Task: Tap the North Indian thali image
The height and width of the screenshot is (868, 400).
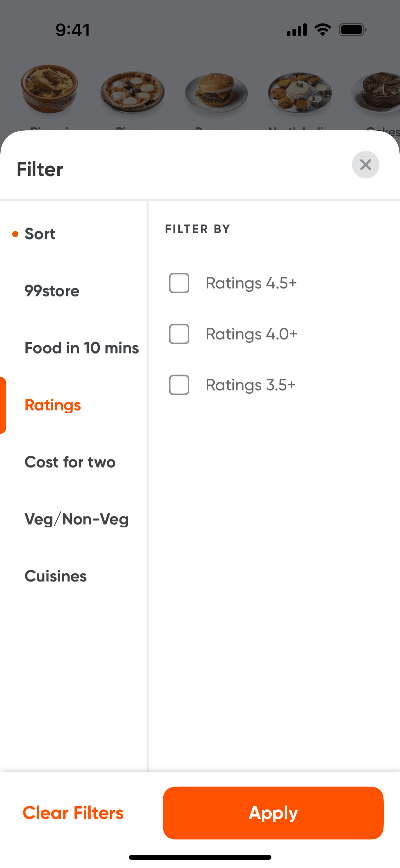Action: click(x=300, y=92)
